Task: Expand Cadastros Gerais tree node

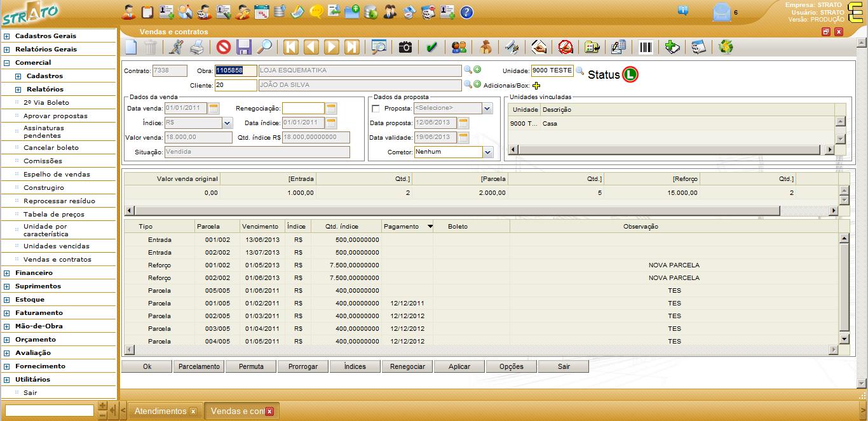Action: click(x=7, y=36)
